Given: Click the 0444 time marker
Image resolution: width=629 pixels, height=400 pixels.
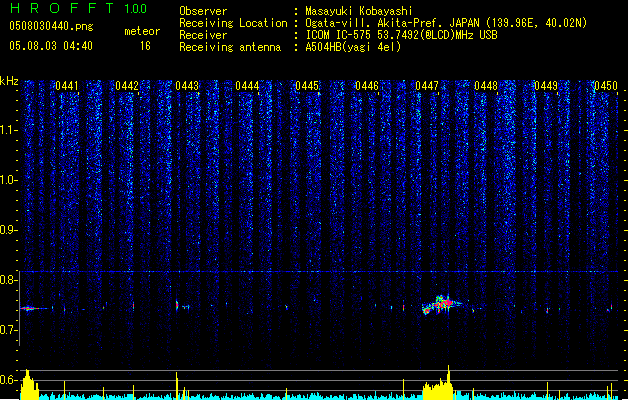Looking at the screenshot, I should (x=247, y=86).
